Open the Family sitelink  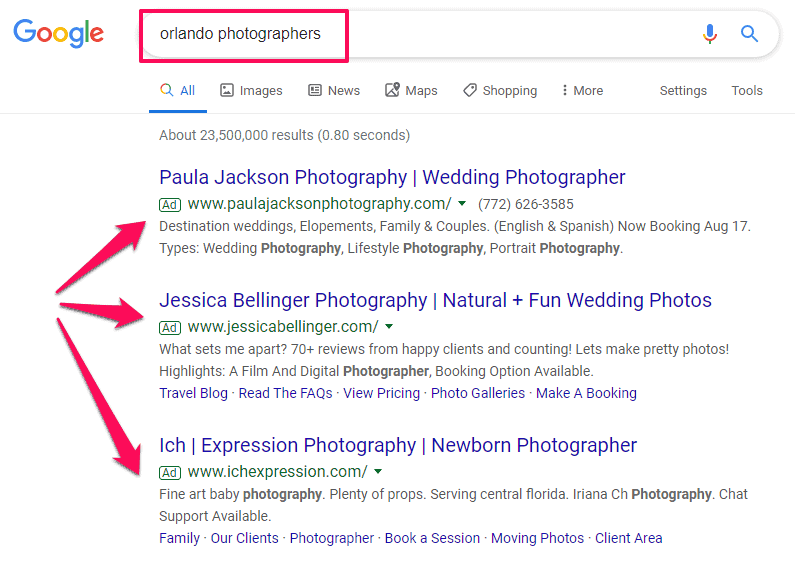tap(179, 538)
